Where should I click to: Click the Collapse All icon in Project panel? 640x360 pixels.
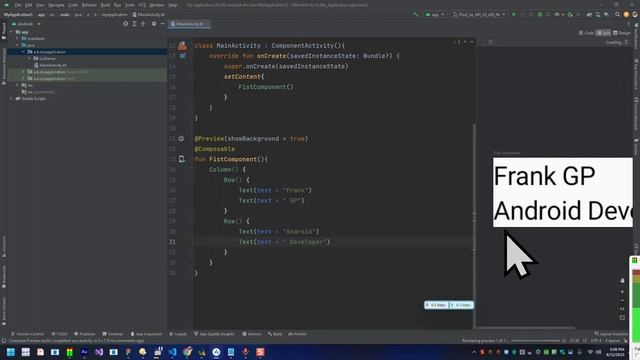143,24
